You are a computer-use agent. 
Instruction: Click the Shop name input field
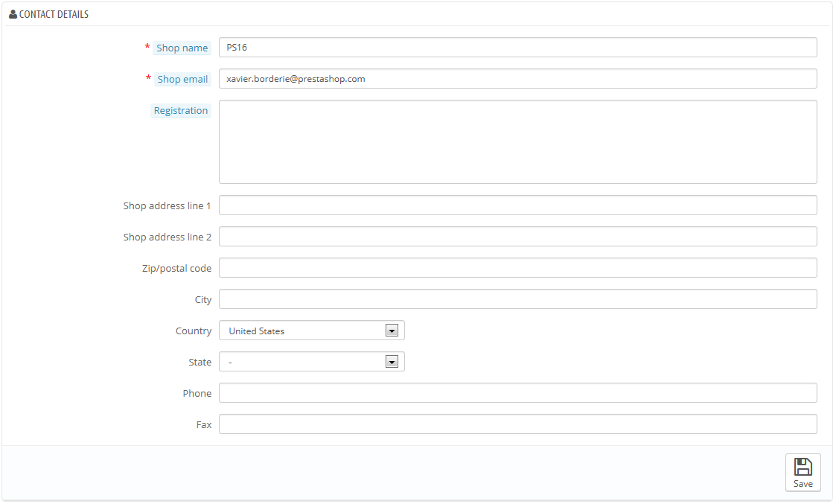coord(517,48)
